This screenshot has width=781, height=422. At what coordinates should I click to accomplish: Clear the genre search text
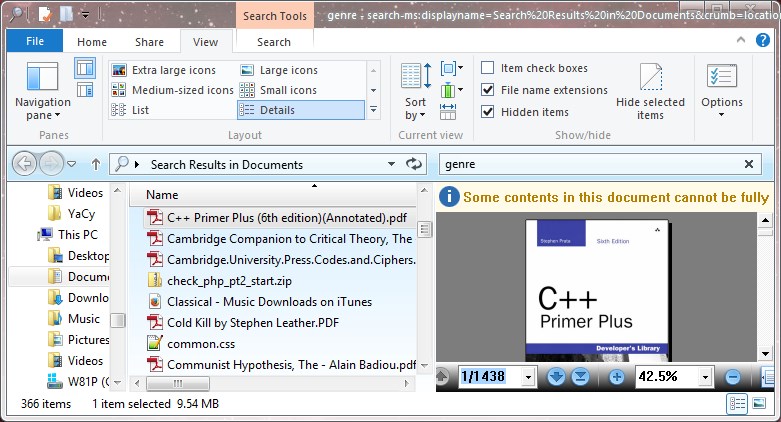tap(749, 164)
